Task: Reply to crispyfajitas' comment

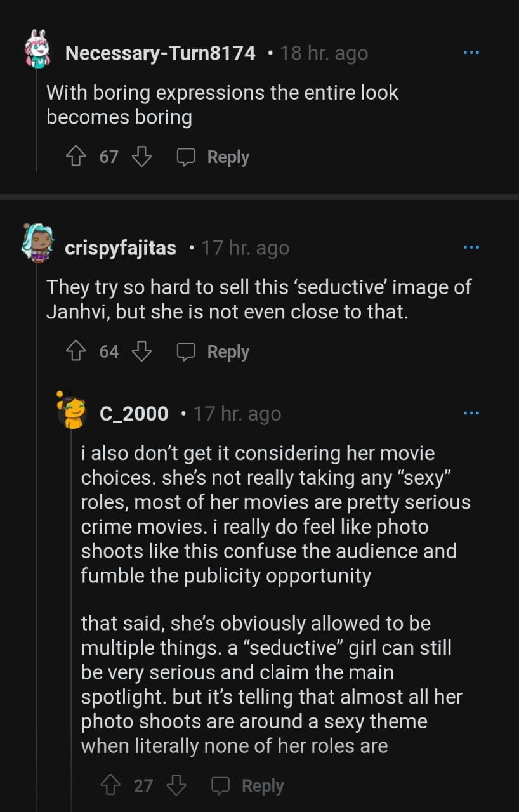Action: (213, 351)
